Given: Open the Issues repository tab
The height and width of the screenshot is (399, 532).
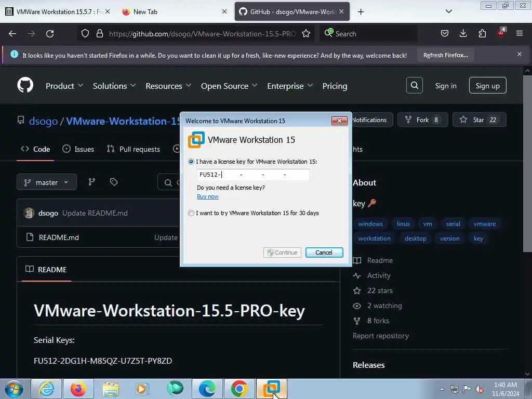Looking at the screenshot, I should 78,149.
